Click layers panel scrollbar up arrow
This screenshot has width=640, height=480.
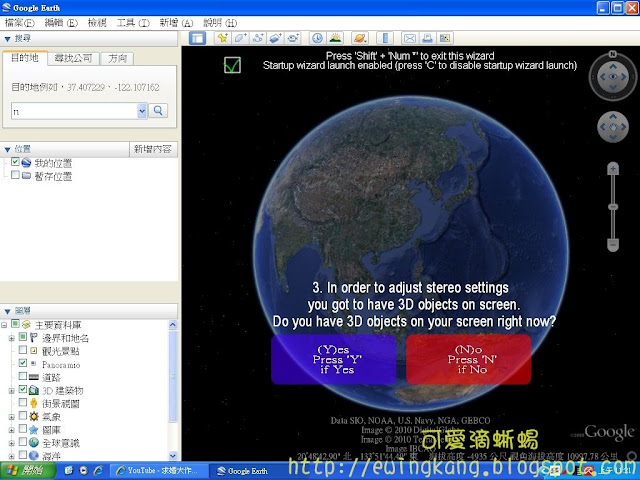(173, 325)
